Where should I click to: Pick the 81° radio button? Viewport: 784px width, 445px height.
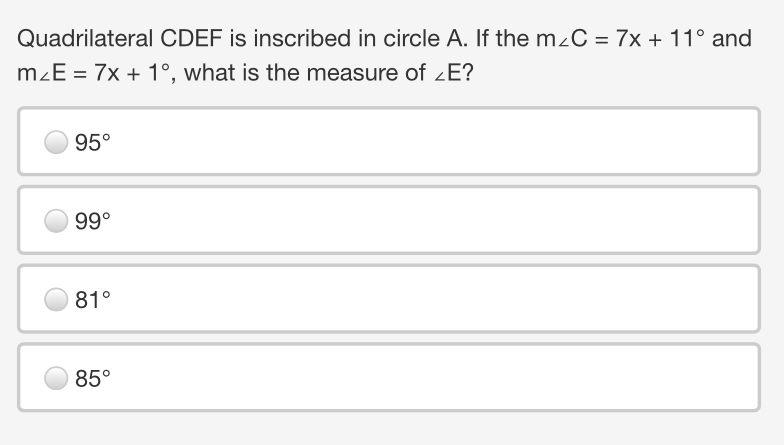pyautogui.click(x=56, y=299)
